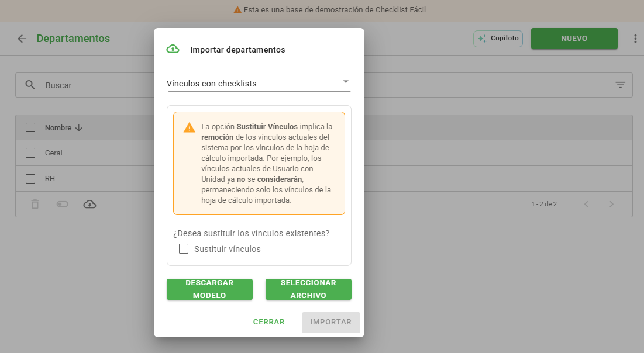Click the DESCARGAR MODELO button
Image resolution: width=644 pixels, height=353 pixels.
209,289
